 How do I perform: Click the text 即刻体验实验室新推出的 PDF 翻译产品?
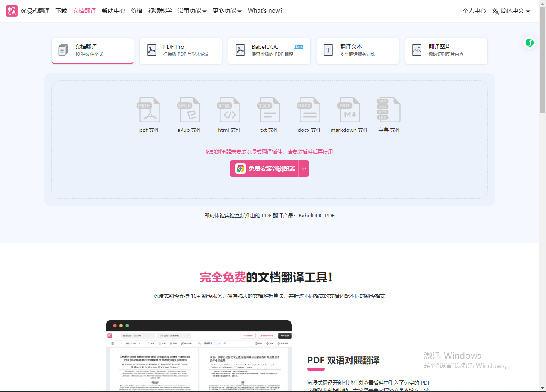[250, 216]
